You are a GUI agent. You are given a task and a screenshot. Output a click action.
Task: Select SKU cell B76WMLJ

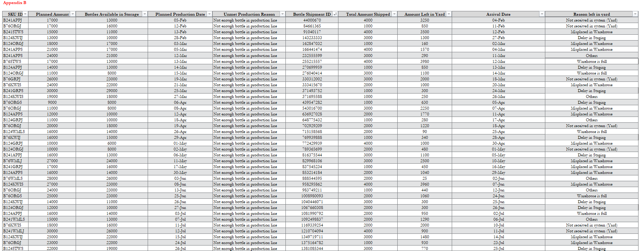[15, 161]
